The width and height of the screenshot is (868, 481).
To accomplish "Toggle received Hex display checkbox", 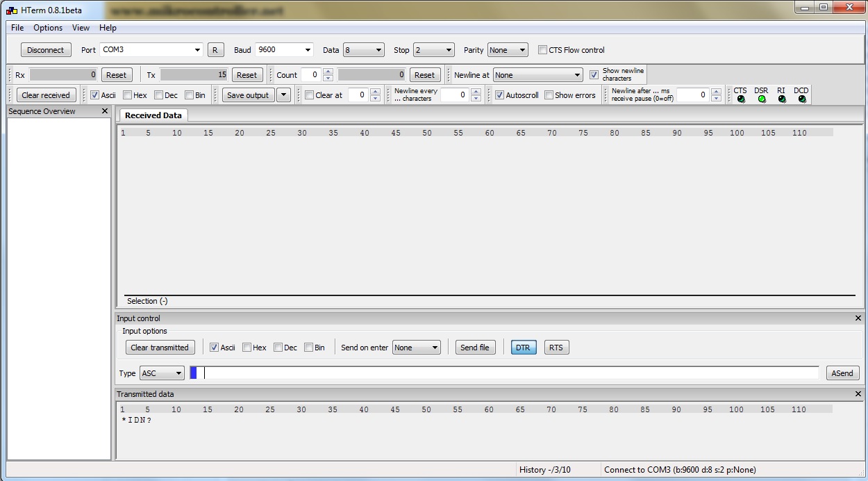I will pyautogui.click(x=127, y=95).
